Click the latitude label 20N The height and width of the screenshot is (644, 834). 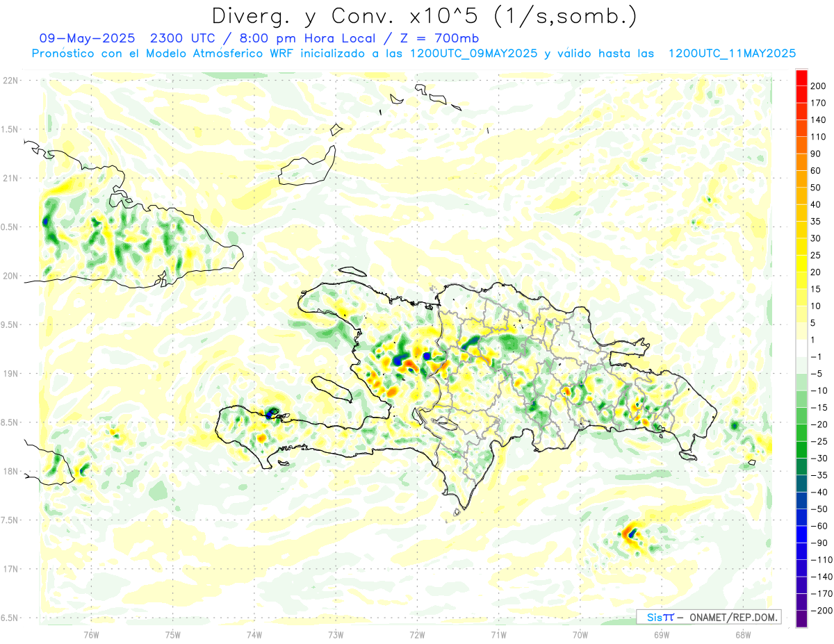point(10,276)
